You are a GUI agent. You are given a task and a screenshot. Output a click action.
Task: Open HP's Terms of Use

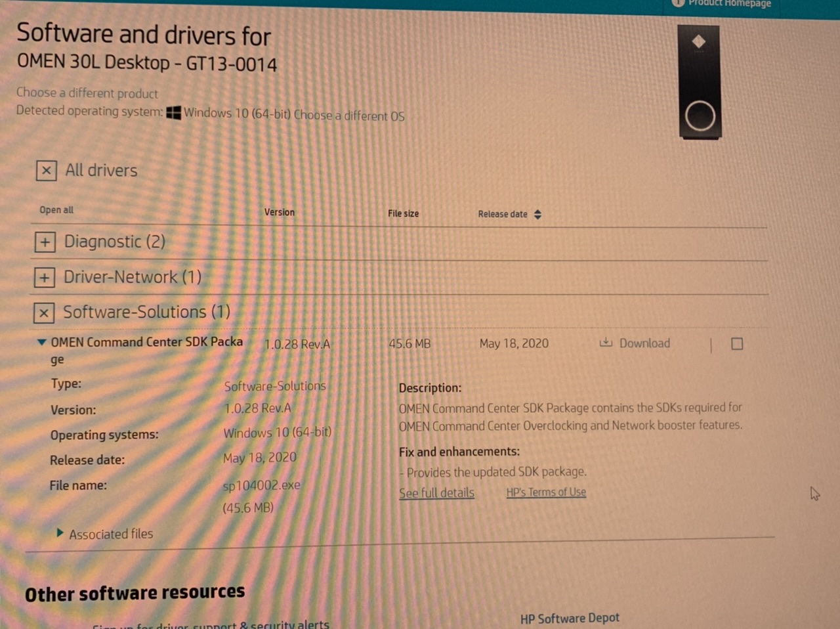pyautogui.click(x=546, y=492)
